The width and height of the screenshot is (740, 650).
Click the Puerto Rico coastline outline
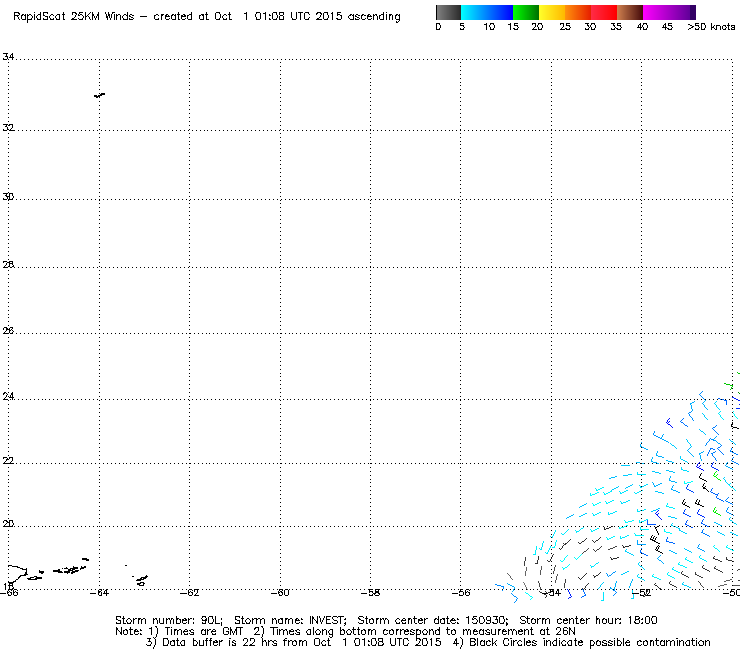click(x=17, y=574)
